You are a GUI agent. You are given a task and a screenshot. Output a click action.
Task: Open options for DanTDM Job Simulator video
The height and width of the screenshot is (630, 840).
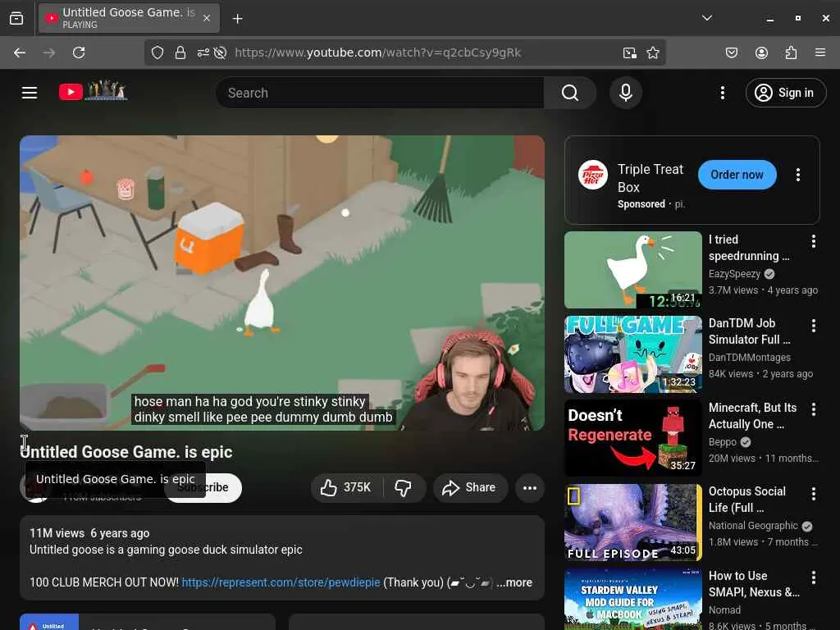coord(813,325)
